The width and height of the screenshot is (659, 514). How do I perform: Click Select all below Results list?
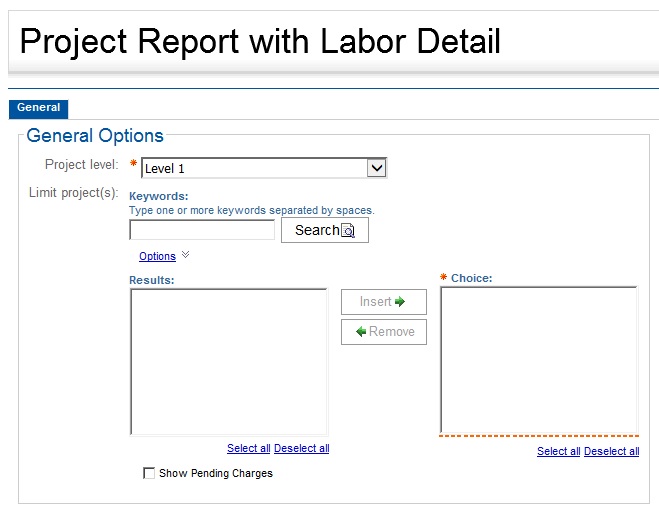click(249, 448)
